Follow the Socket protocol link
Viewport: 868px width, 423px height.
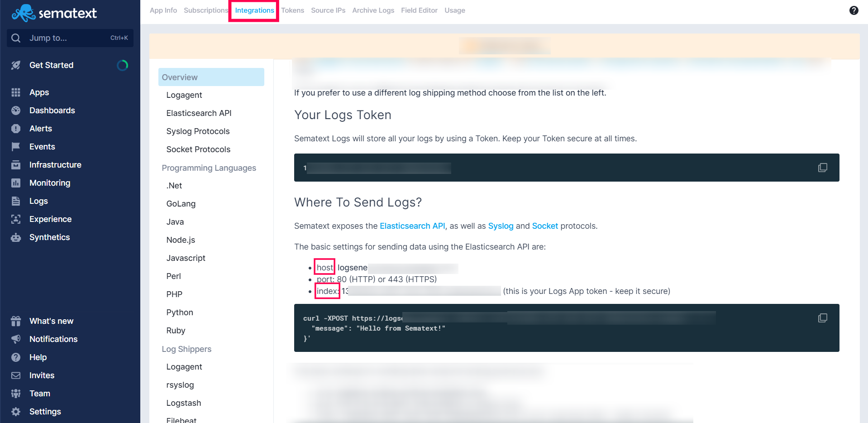[545, 226]
